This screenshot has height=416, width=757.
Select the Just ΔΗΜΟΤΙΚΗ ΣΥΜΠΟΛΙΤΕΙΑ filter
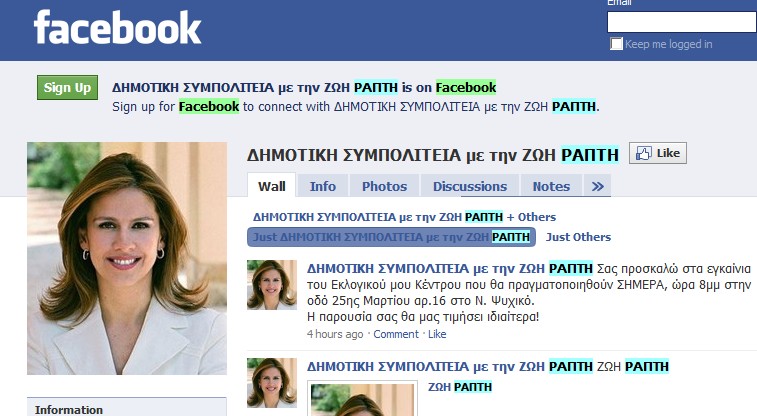(391, 237)
